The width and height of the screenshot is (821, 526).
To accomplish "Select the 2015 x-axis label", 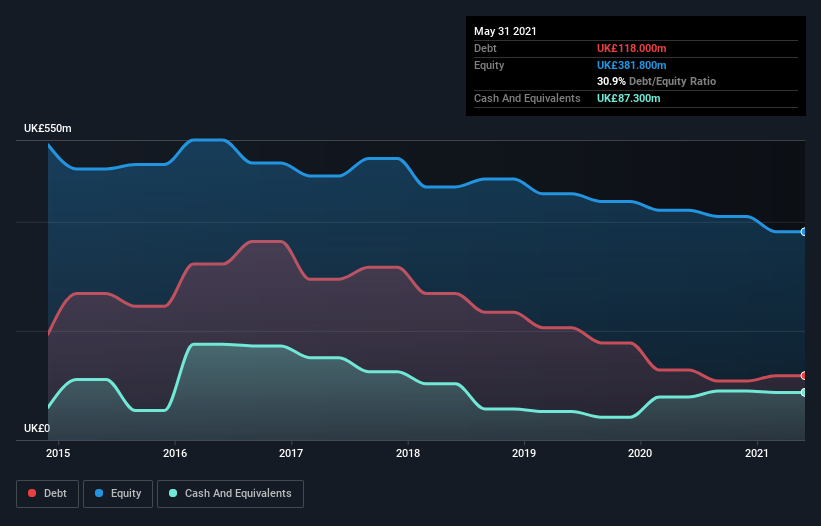I will (58, 453).
